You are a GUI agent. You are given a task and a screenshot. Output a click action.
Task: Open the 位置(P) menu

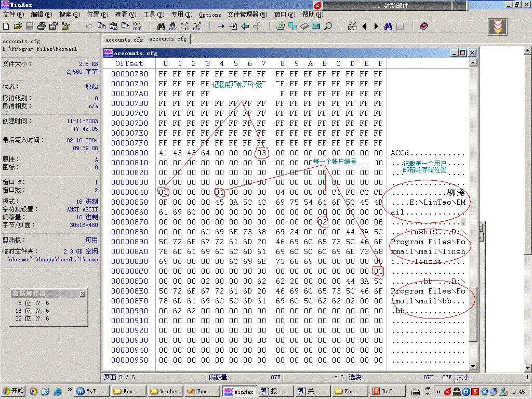98,15
